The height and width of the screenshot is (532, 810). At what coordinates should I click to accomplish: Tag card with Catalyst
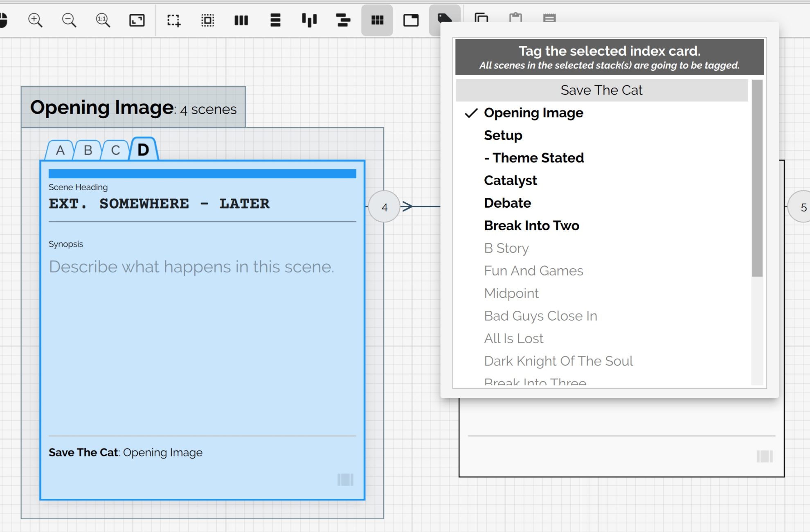click(510, 180)
